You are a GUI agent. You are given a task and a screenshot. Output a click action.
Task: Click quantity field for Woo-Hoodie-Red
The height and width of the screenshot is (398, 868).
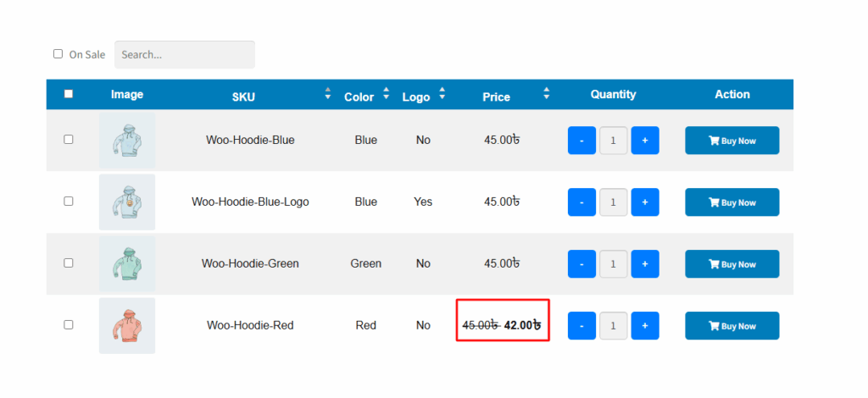(614, 325)
